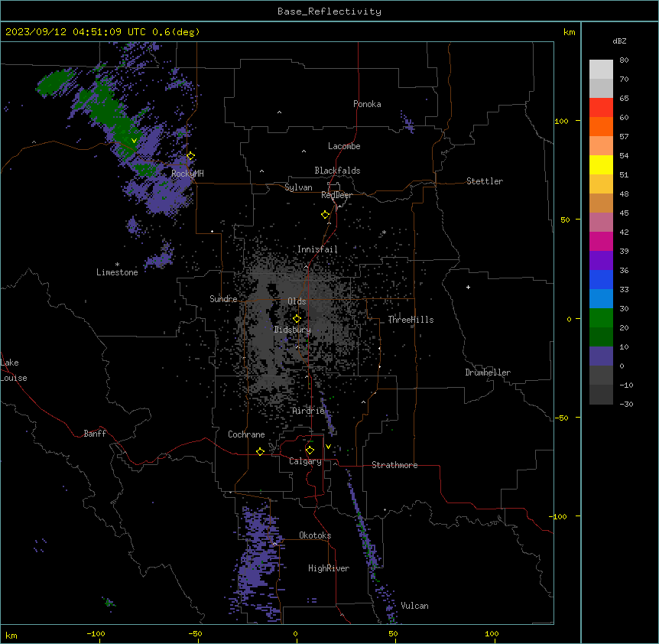Click the yellow V marker east of Calgary
Image resolution: width=659 pixels, height=644 pixels.
328,447
